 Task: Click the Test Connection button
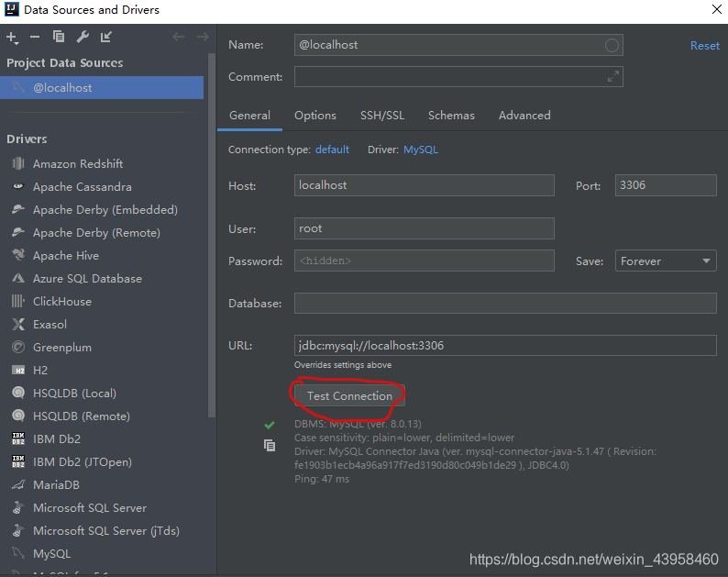coord(349,395)
